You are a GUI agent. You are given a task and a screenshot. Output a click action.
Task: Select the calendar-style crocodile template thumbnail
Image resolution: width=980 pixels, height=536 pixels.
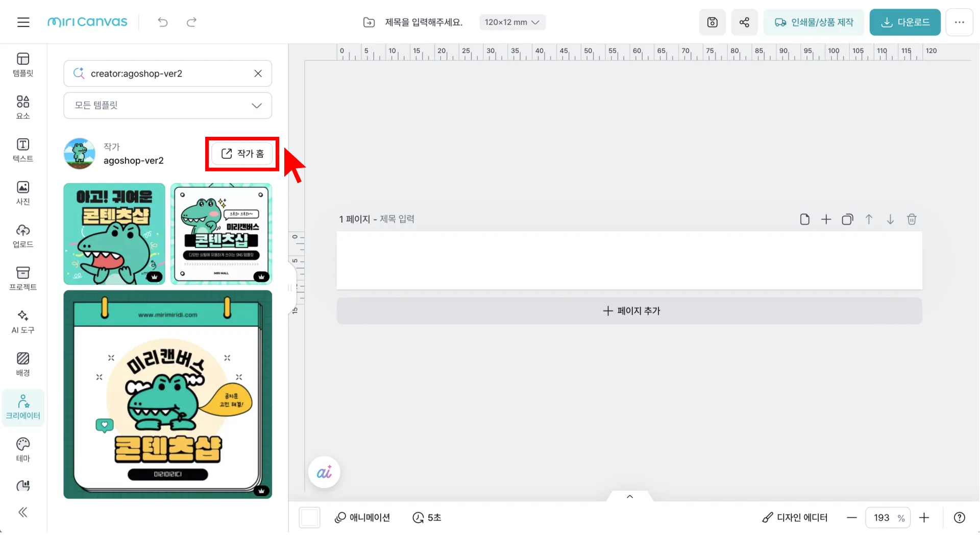pyautogui.click(x=167, y=394)
